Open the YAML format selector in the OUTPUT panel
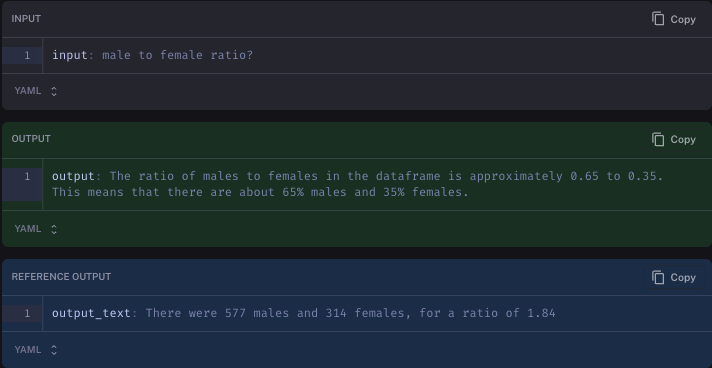This screenshot has height=368, width=712. pyautogui.click(x=36, y=229)
